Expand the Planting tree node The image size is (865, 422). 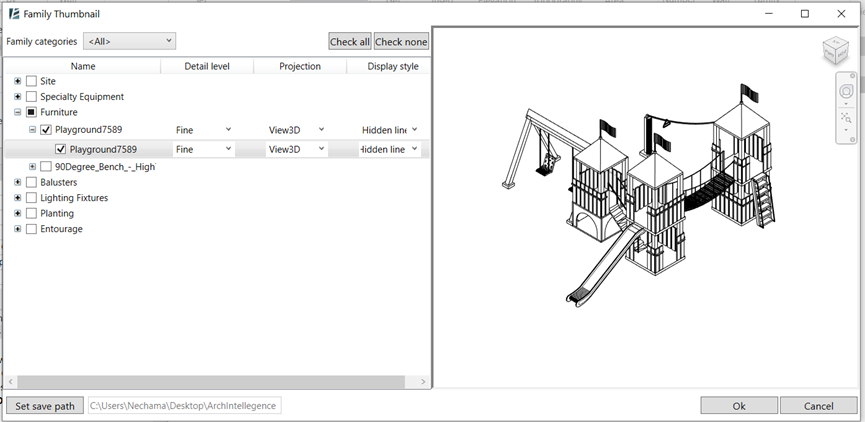(18, 213)
